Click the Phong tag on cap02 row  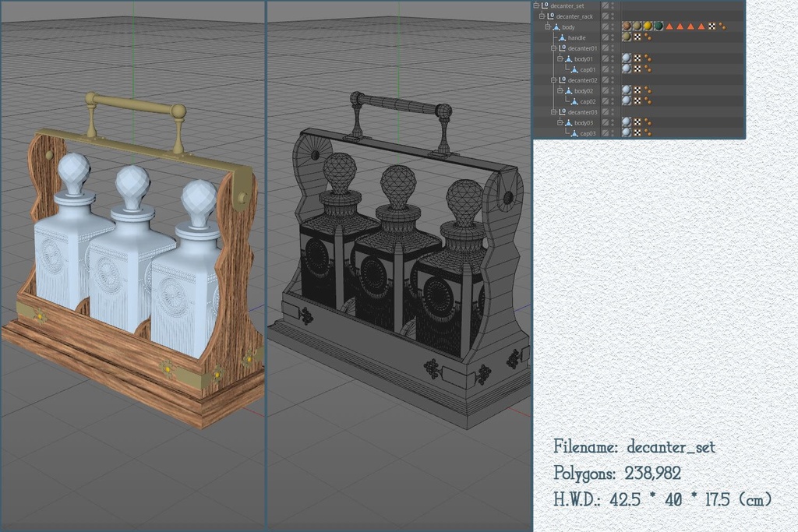[x=648, y=101]
